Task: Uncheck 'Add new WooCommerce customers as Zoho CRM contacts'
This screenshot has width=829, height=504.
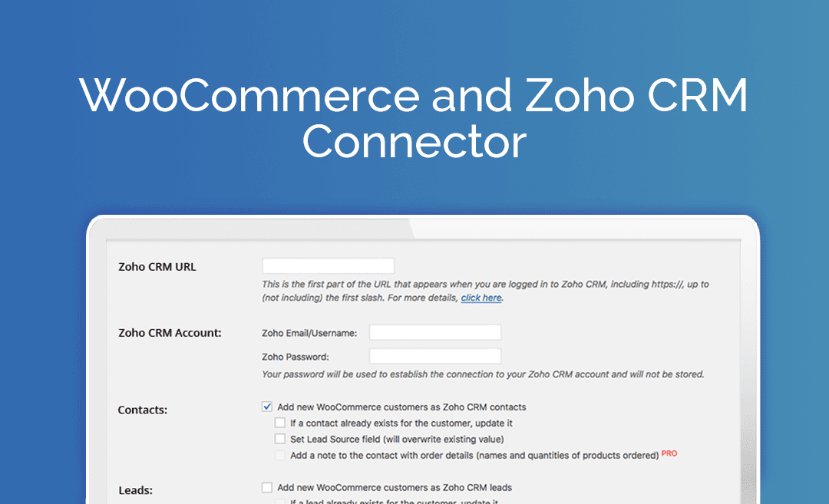Action: [267, 407]
